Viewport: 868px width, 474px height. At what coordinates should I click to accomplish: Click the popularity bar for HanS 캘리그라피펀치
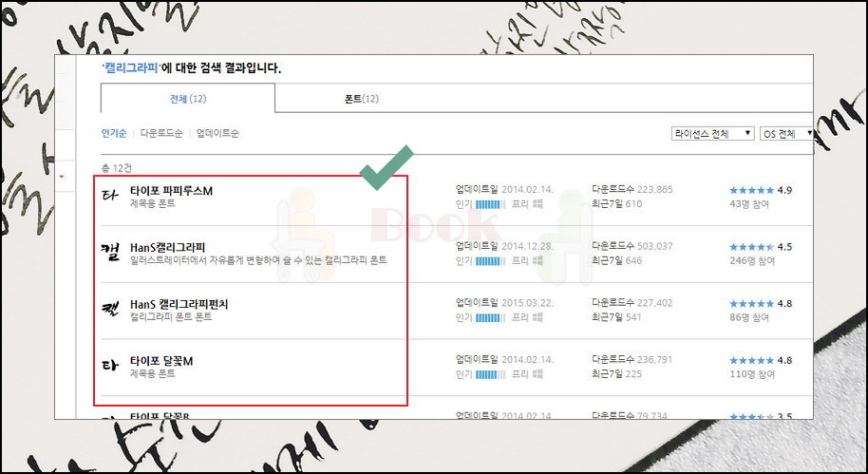[x=490, y=317]
